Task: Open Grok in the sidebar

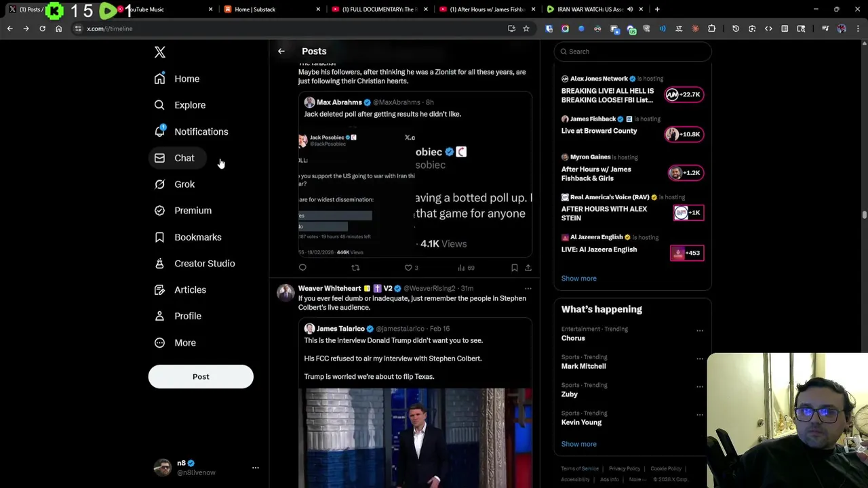Action: click(x=174, y=184)
